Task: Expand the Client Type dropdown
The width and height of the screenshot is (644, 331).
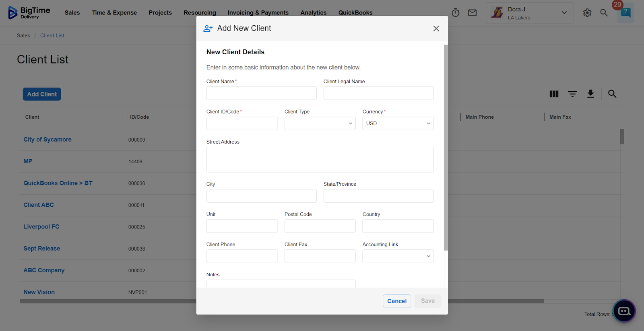Action: click(320, 123)
